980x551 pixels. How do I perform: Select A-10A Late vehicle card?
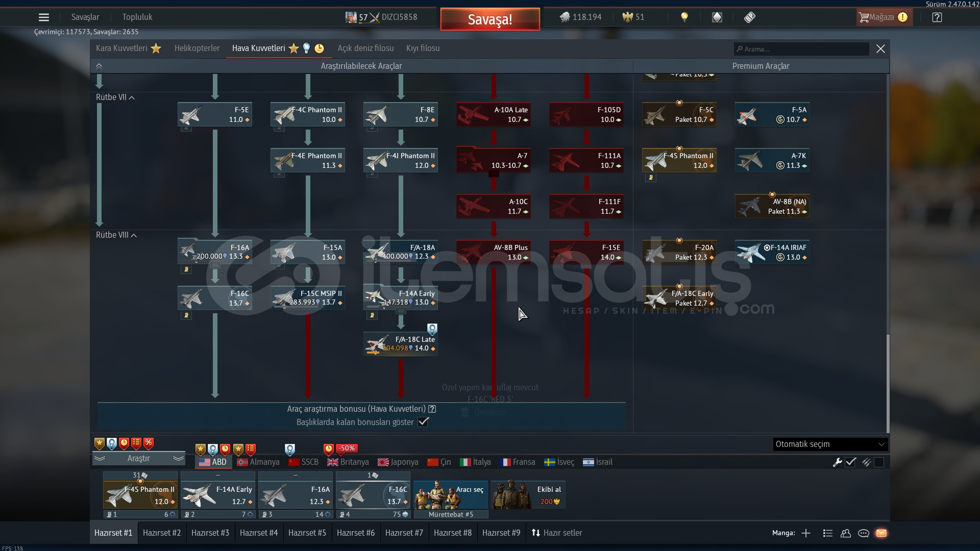tap(494, 115)
